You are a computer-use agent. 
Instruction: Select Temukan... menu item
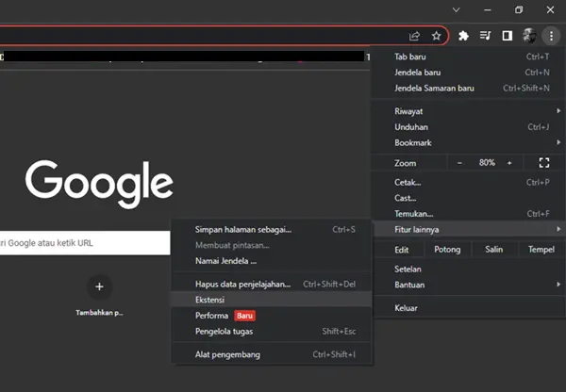(468, 214)
